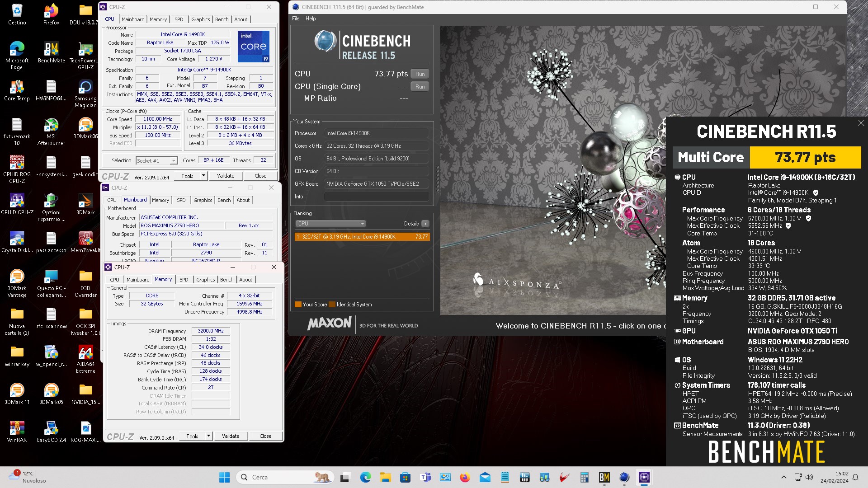The height and width of the screenshot is (488, 868).
Task: Click Close button in the top CPU-Z window
Action: 260,176
